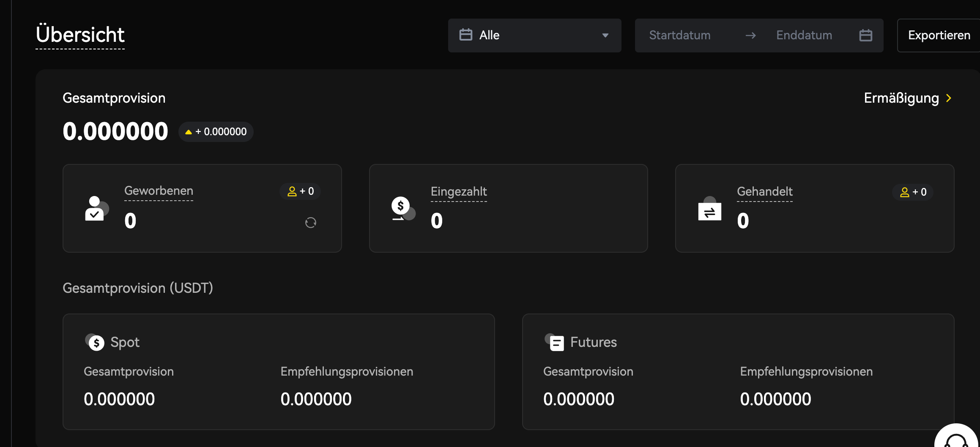Click the refresh icon in Geworbenen card
Screen dimensions: 980x447
[311, 223]
